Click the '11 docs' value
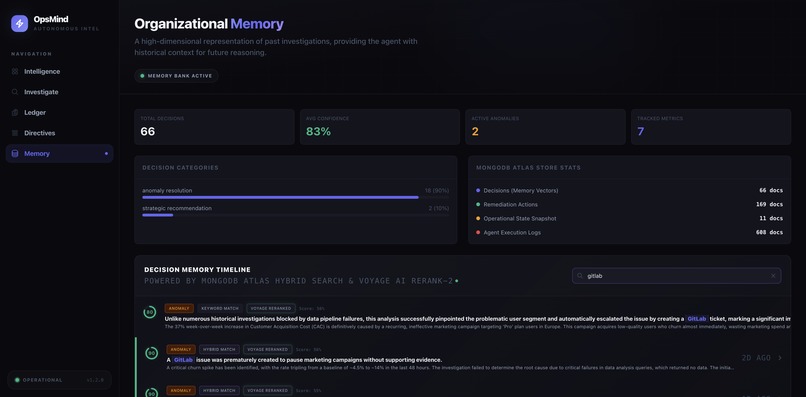 pyautogui.click(x=771, y=219)
